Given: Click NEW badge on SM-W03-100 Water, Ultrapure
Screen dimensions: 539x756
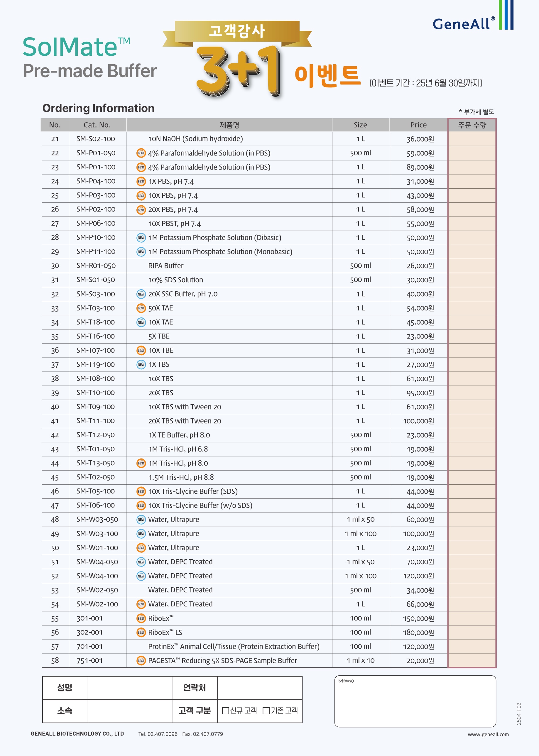Looking at the screenshot, I should 141,534.
